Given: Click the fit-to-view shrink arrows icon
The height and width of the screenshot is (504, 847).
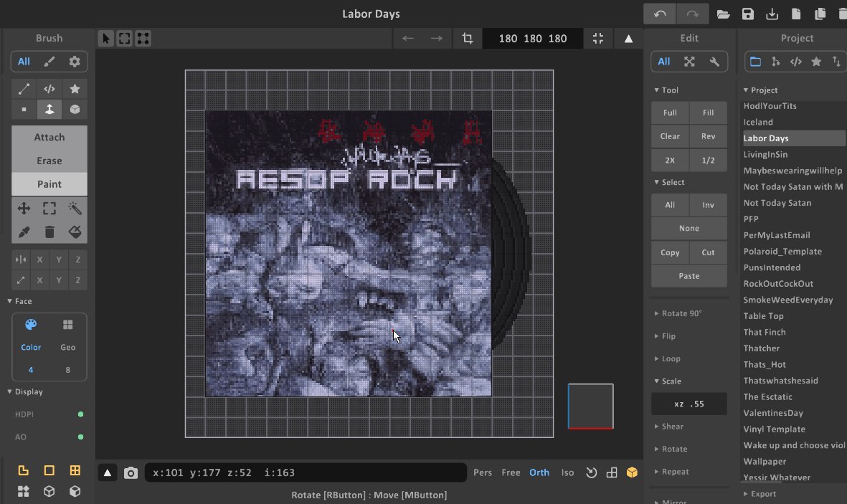Looking at the screenshot, I should click(598, 38).
